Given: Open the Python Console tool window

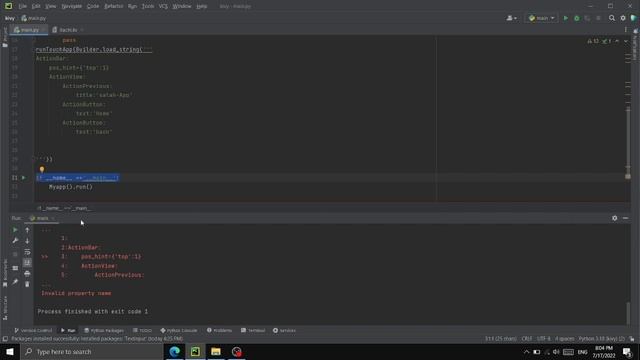Looking at the screenshot, I should [179, 330].
